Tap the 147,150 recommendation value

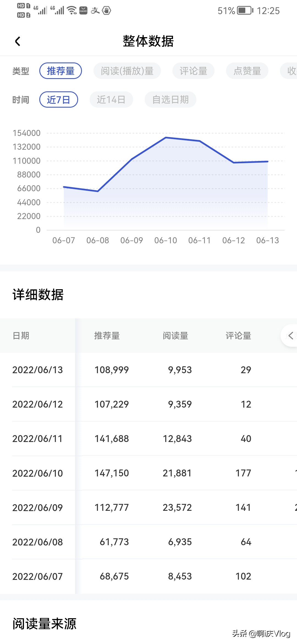click(112, 473)
